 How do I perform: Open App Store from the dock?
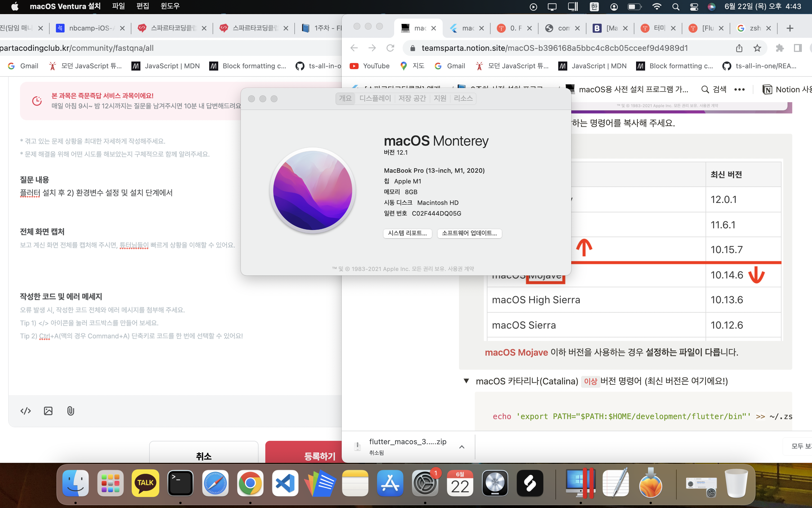point(390,483)
